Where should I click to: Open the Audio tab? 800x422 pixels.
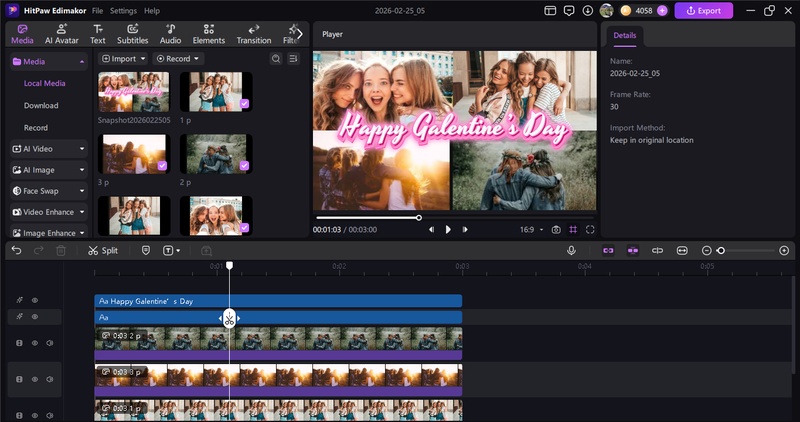click(x=170, y=34)
